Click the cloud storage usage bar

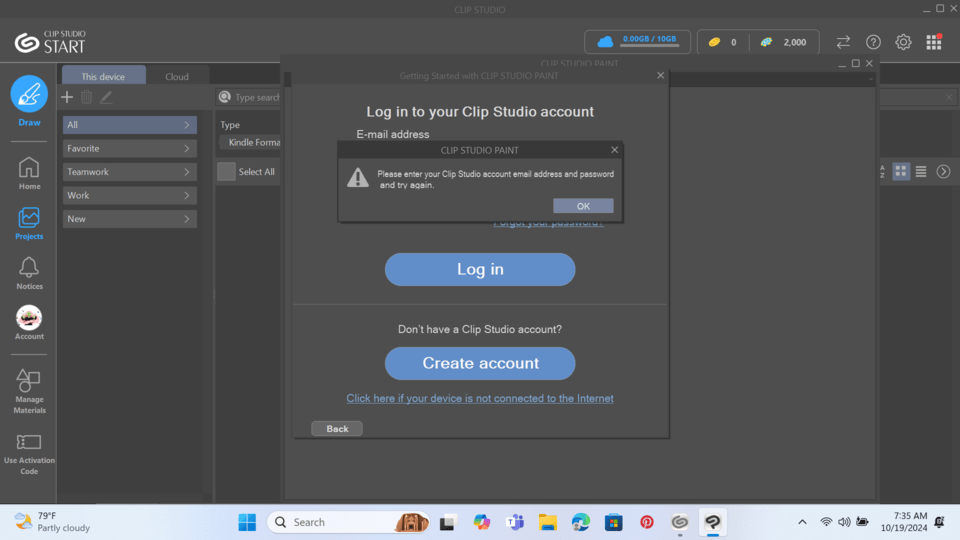[x=649, y=45]
